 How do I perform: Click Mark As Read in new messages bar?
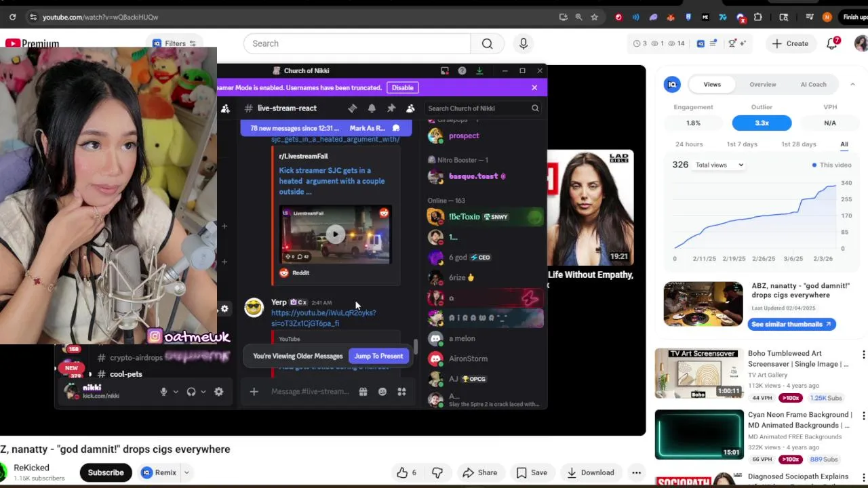(374, 128)
